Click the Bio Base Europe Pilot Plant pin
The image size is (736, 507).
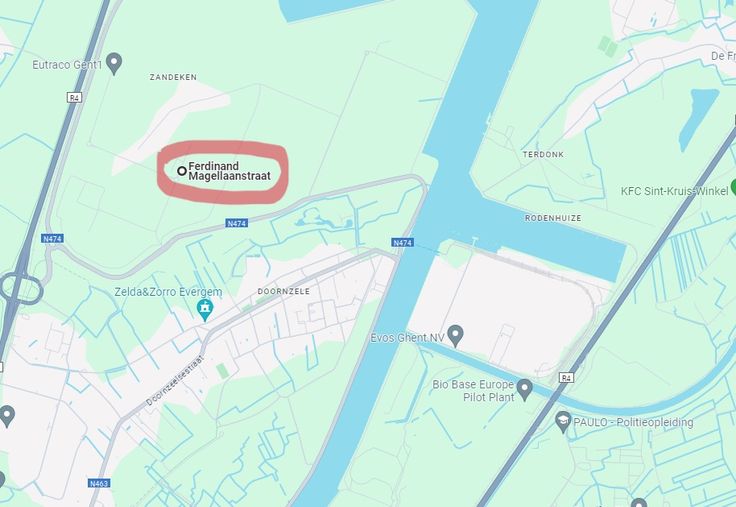coord(524,390)
